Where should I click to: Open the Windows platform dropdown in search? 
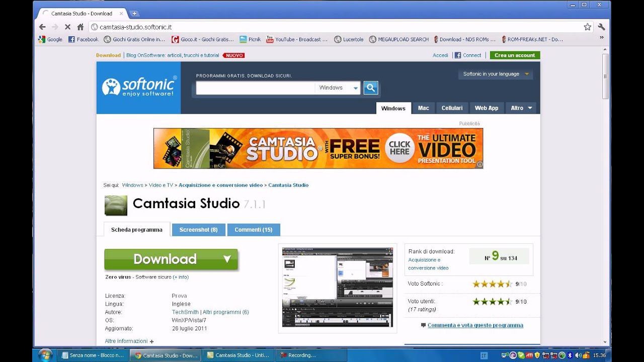(338, 88)
